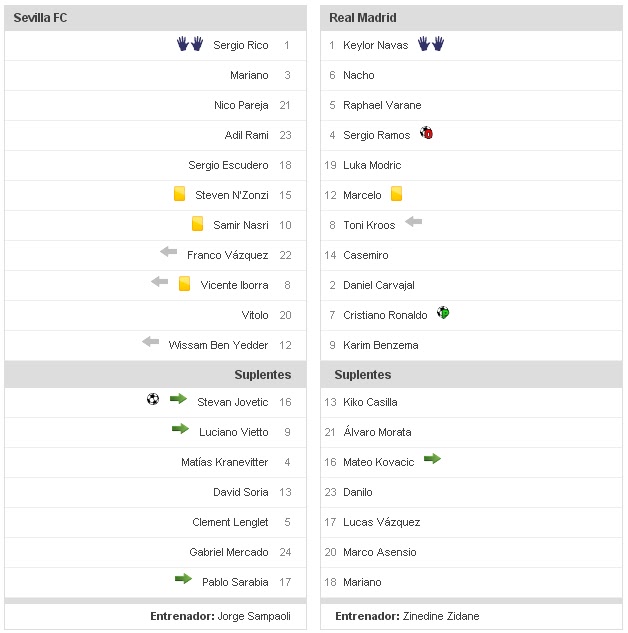Select Karim Benzema in the lineup

pos(381,345)
